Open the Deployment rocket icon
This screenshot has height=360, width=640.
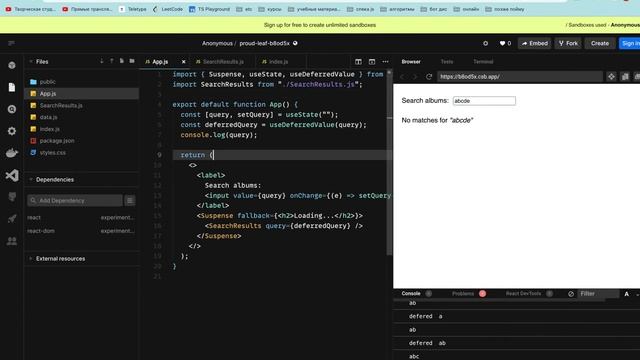tap(12, 219)
